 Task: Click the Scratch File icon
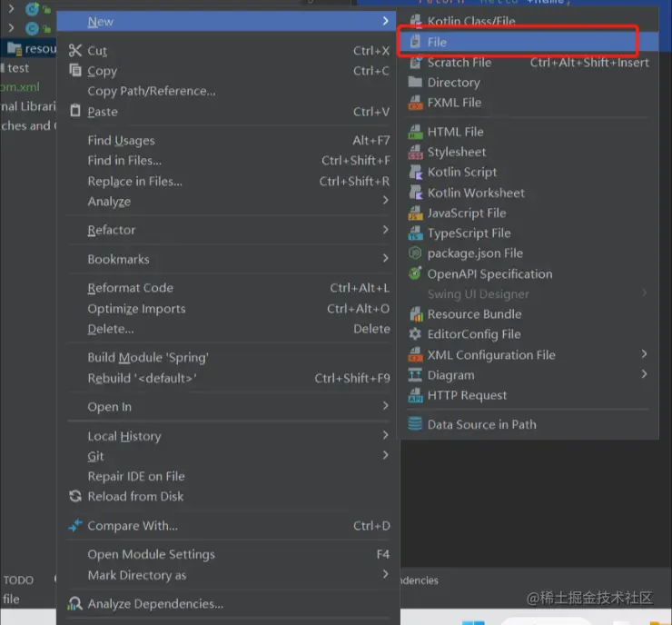(415, 63)
